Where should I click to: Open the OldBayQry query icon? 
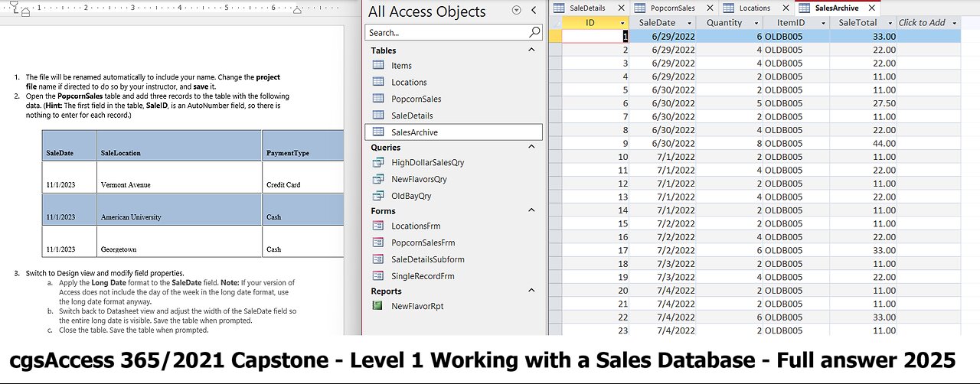point(377,196)
